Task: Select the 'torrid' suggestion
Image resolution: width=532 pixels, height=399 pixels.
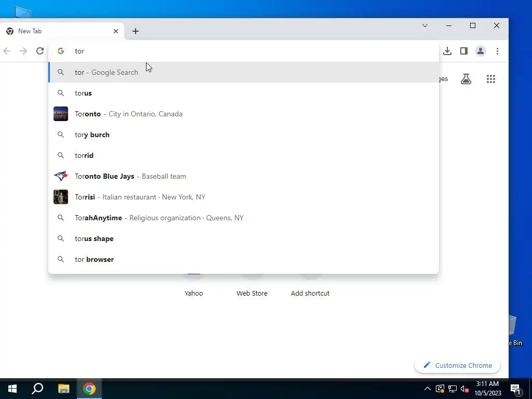Action: coord(244,155)
